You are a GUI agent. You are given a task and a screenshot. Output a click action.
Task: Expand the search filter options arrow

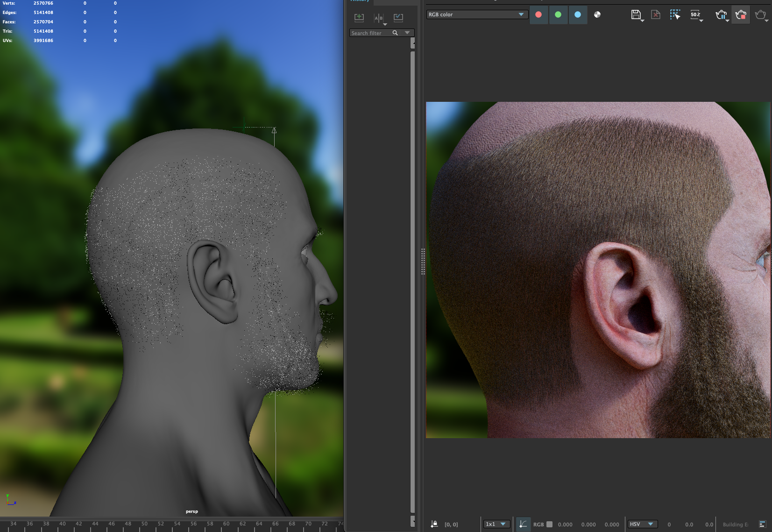pos(407,33)
